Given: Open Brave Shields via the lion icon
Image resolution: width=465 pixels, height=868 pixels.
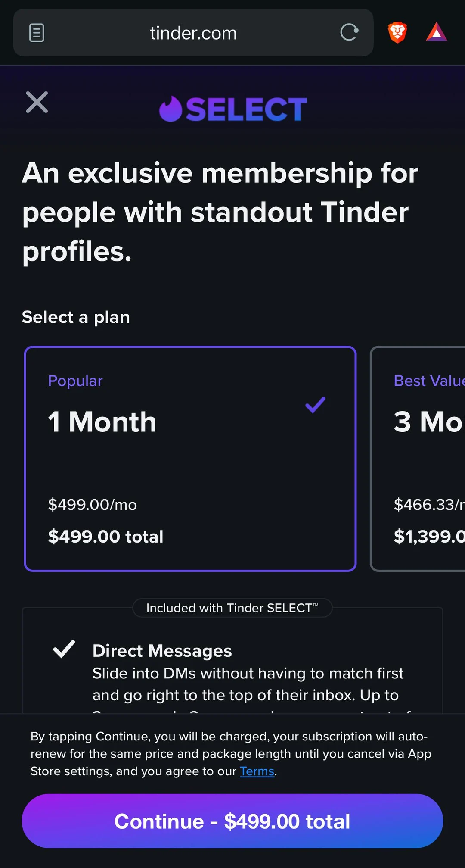Looking at the screenshot, I should pos(397,32).
